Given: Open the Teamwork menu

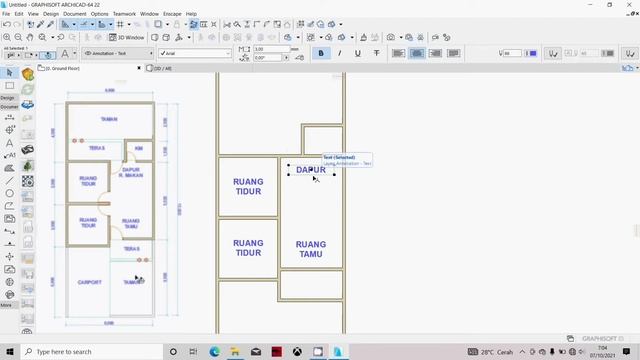Looking at the screenshot, I should coord(124,14).
